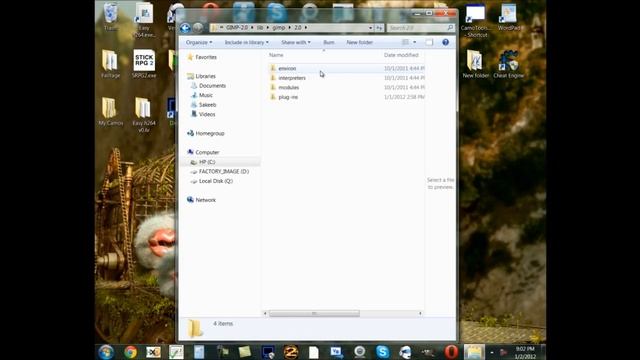
Task: Click the Help question mark icon
Action: tap(445, 42)
